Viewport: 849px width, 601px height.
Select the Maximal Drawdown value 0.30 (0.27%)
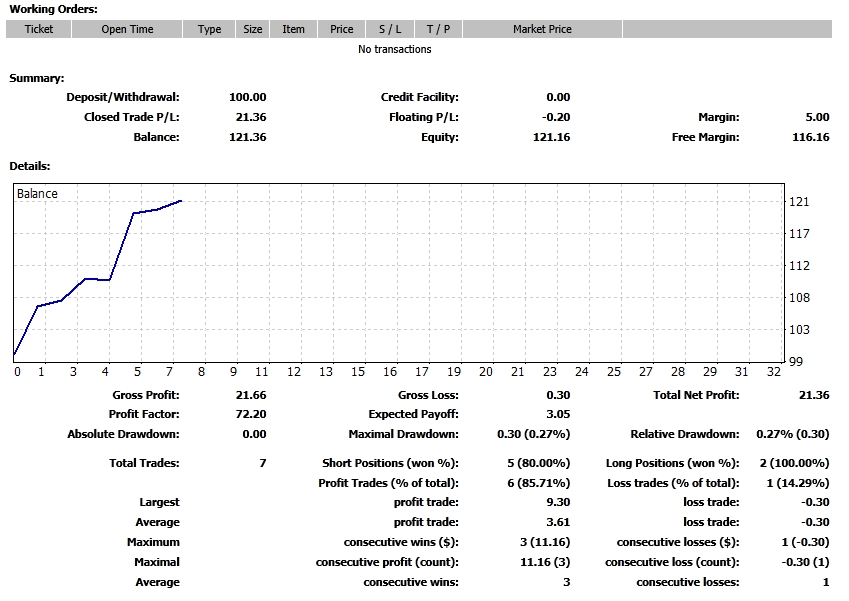(x=533, y=434)
